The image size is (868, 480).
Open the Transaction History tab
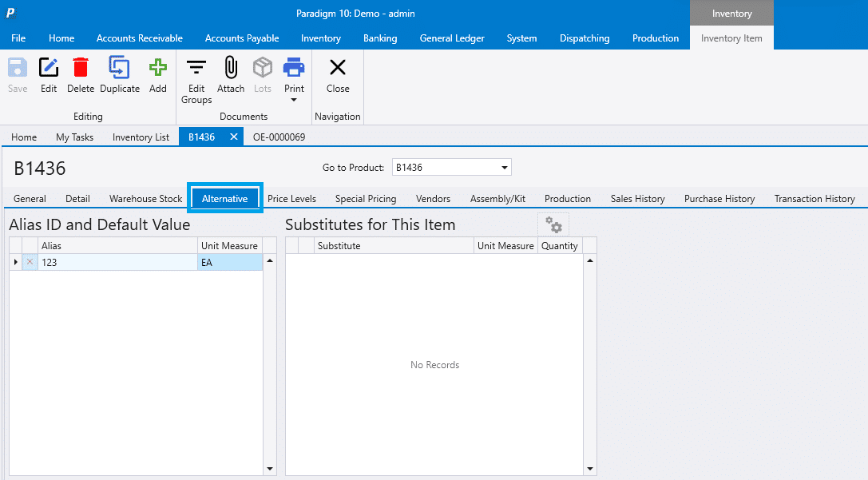pyautogui.click(x=814, y=199)
